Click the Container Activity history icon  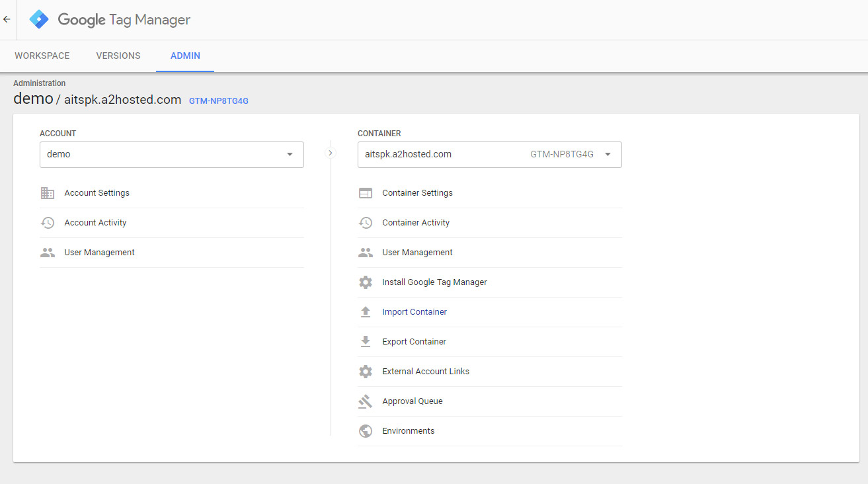pyautogui.click(x=366, y=223)
